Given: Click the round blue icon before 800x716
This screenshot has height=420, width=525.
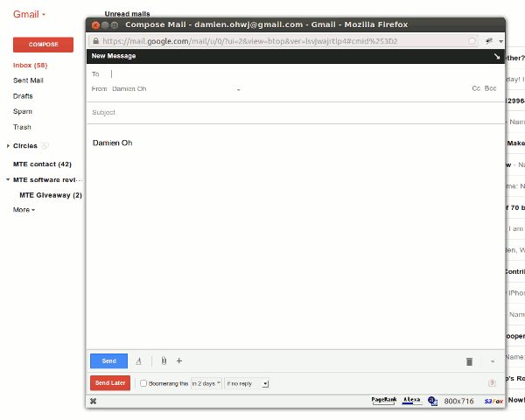Looking at the screenshot, I should pyautogui.click(x=432, y=401).
